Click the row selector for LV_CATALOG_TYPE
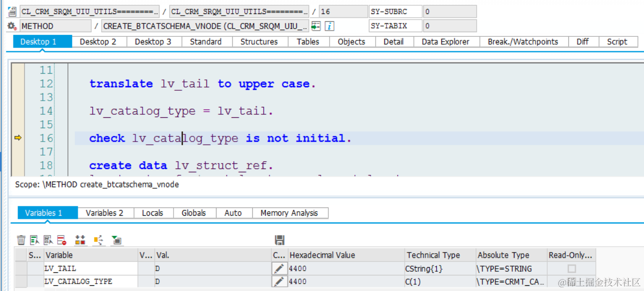This screenshot has height=291, width=644. (21, 281)
